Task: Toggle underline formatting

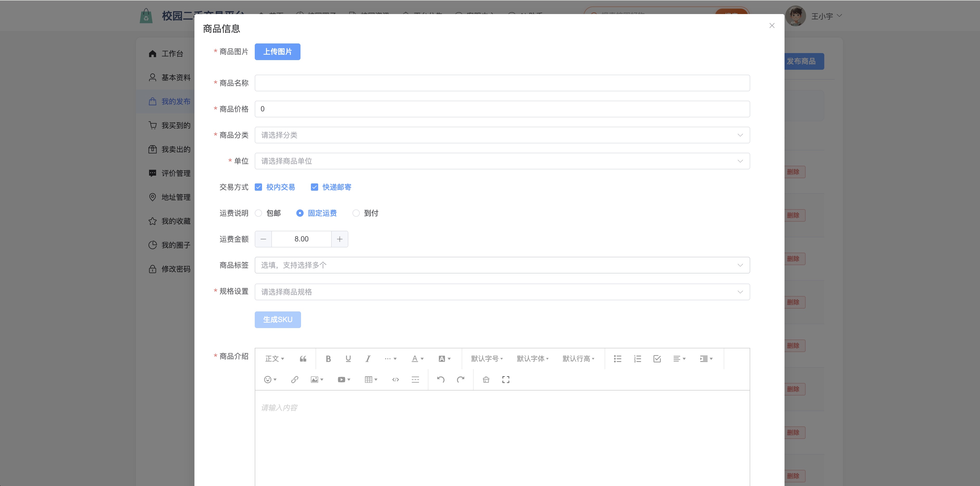Action: tap(348, 359)
